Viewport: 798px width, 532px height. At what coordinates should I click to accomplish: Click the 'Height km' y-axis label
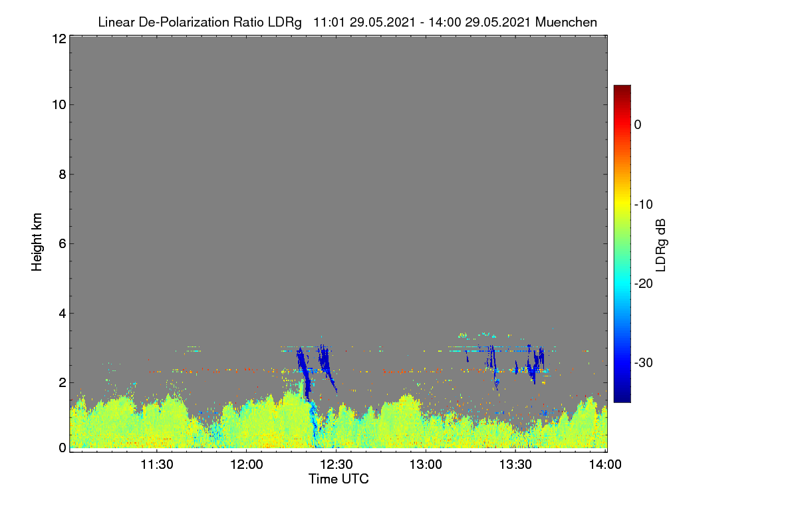pos(37,242)
